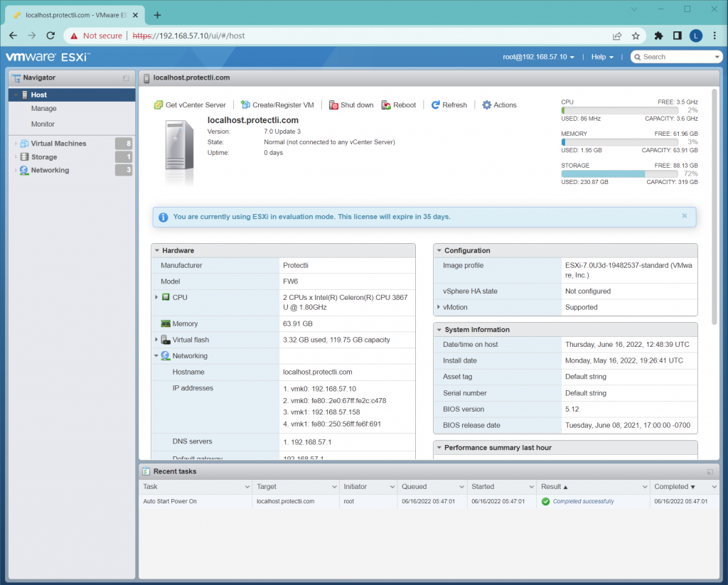Minimize the Recent tasks panel
This screenshot has width=728, height=585.
point(710,472)
